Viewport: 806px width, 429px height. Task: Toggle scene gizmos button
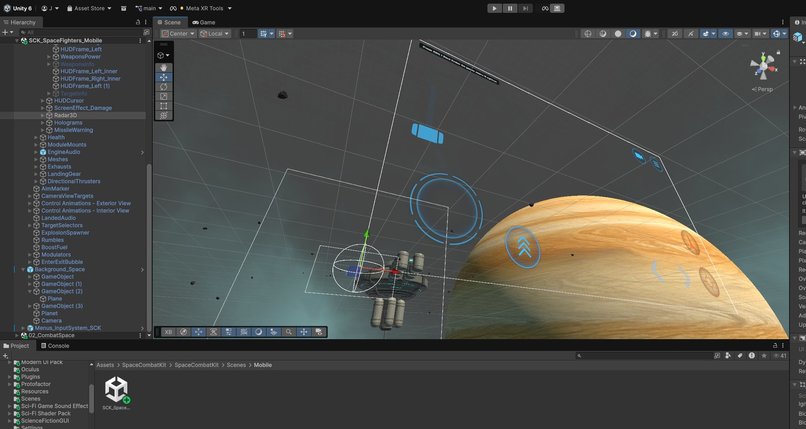point(779,33)
